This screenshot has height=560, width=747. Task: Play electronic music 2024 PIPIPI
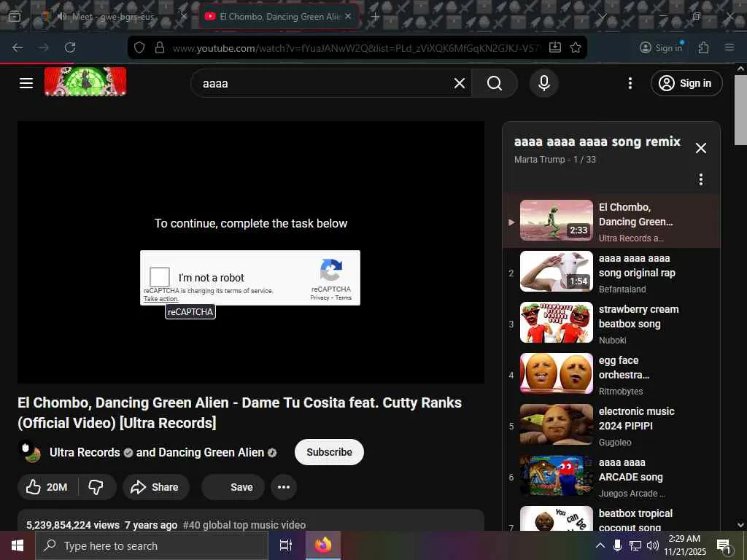coord(612,425)
